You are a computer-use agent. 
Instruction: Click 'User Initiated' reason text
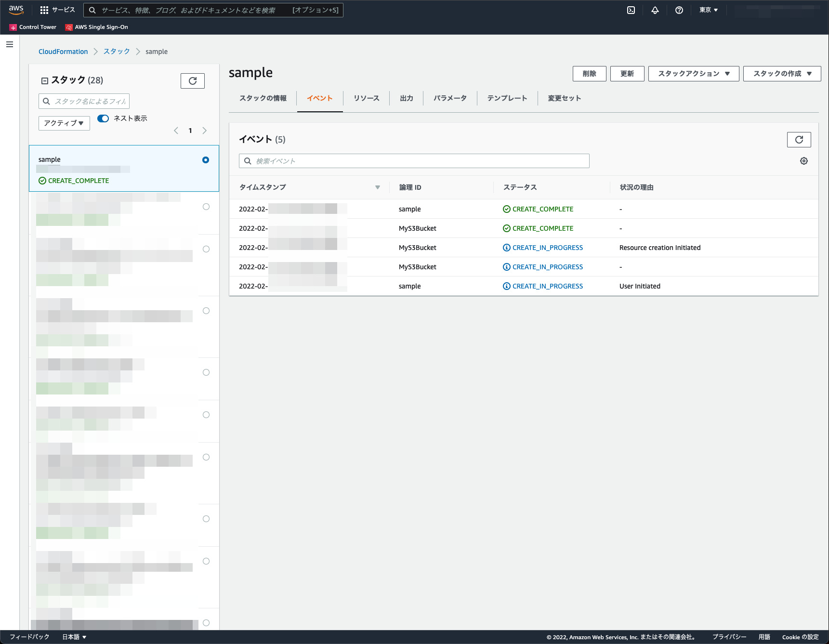(x=640, y=286)
